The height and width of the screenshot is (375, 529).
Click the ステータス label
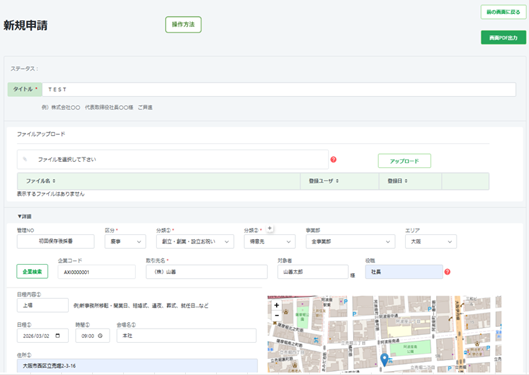point(24,69)
